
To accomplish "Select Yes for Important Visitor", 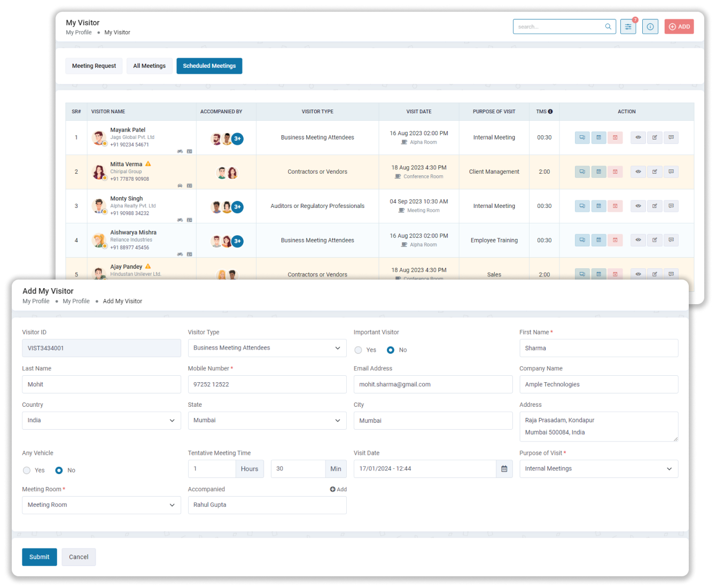I will [x=358, y=350].
